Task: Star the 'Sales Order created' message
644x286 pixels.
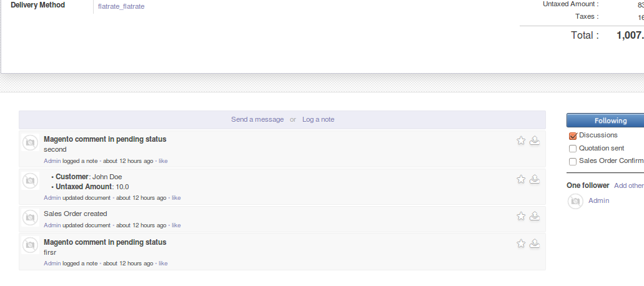Action: coord(521,216)
